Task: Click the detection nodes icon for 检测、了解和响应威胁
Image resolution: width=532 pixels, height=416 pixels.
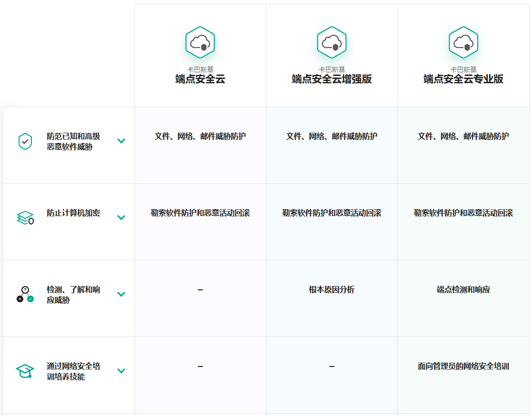Action: click(x=25, y=295)
